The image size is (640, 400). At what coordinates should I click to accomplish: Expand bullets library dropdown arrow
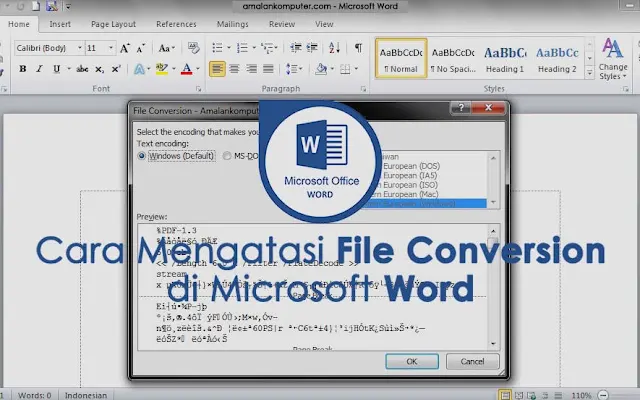coord(229,48)
